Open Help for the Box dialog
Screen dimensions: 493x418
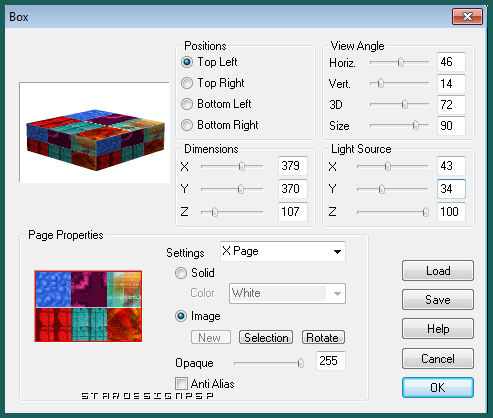tap(438, 329)
